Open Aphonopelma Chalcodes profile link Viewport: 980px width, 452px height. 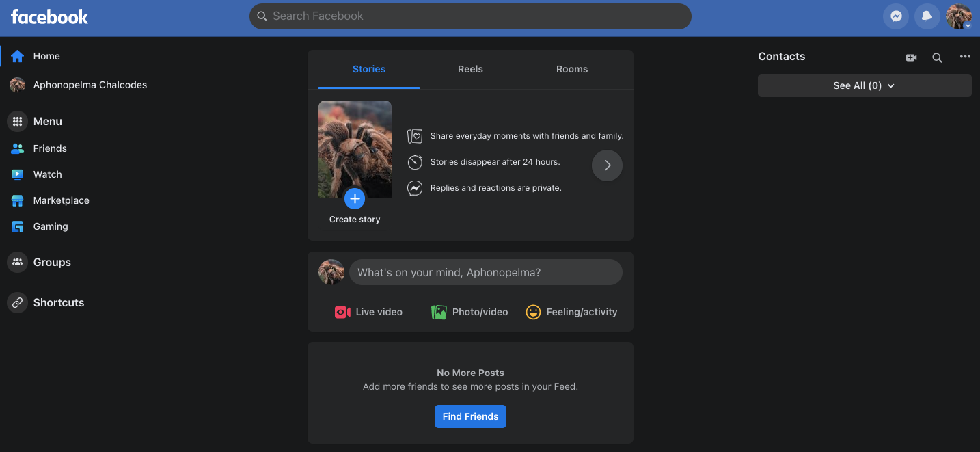pyautogui.click(x=90, y=85)
